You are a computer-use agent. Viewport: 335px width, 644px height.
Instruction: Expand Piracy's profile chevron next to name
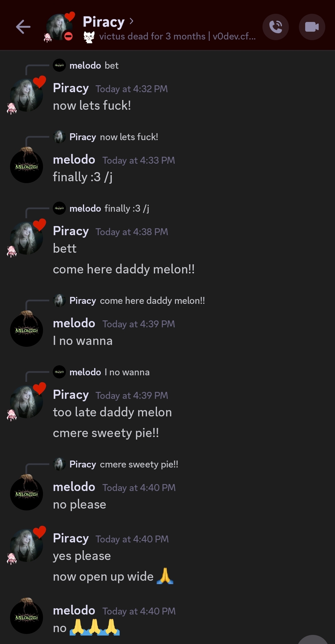pyautogui.click(x=132, y=21)
